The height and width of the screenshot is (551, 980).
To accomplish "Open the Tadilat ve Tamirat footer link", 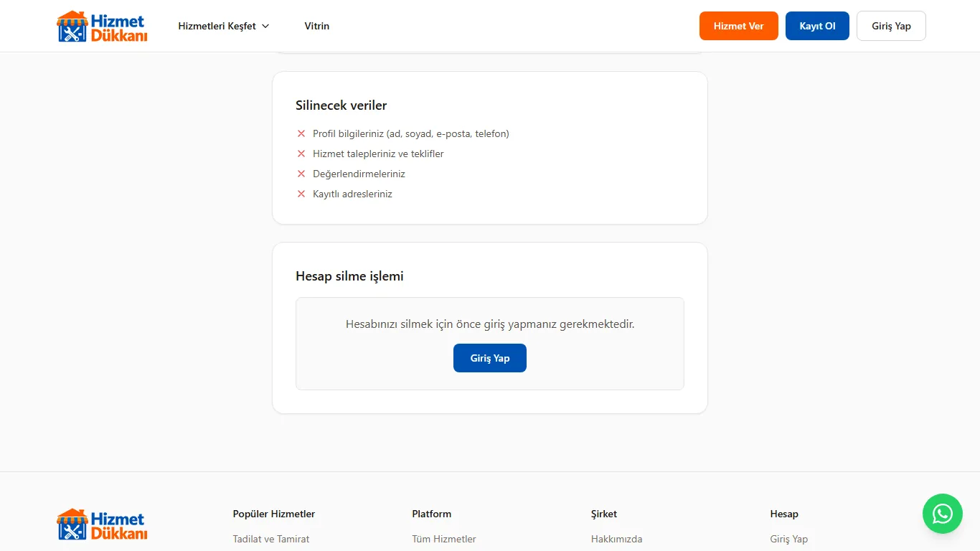I will [271, 539].
